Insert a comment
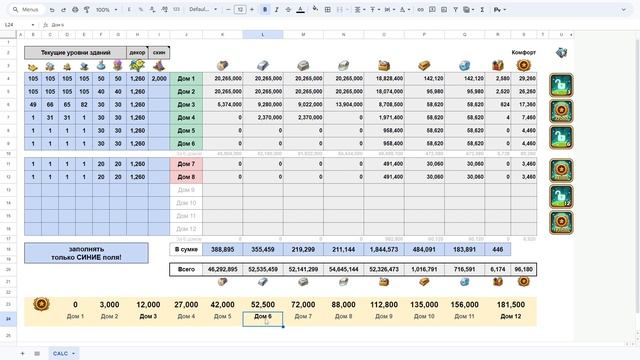 tap(432, 10)
